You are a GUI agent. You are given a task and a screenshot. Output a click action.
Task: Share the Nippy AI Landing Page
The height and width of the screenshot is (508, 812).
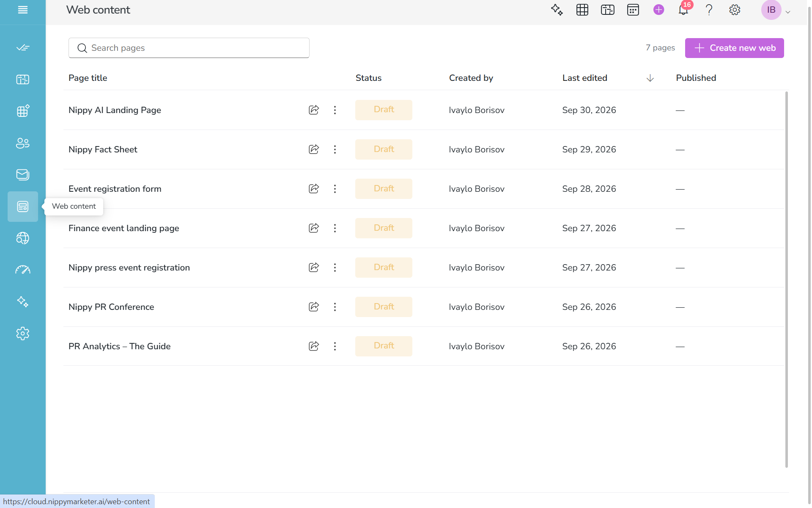point(314,110)
